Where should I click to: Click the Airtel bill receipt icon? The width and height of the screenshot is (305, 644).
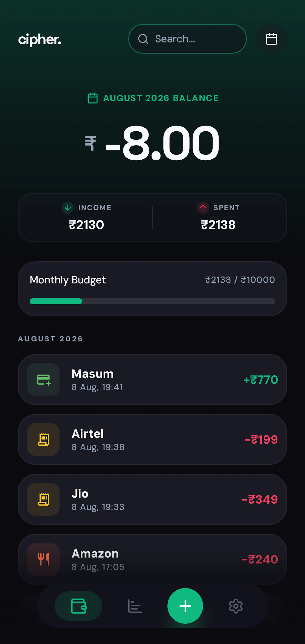(43, 440)
